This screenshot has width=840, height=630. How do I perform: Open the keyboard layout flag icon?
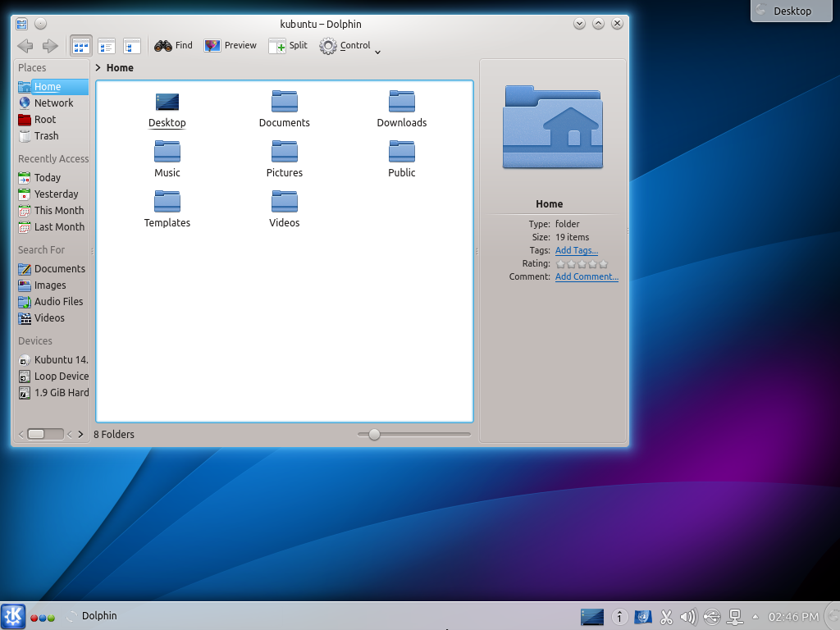click(x=643, y=617)
